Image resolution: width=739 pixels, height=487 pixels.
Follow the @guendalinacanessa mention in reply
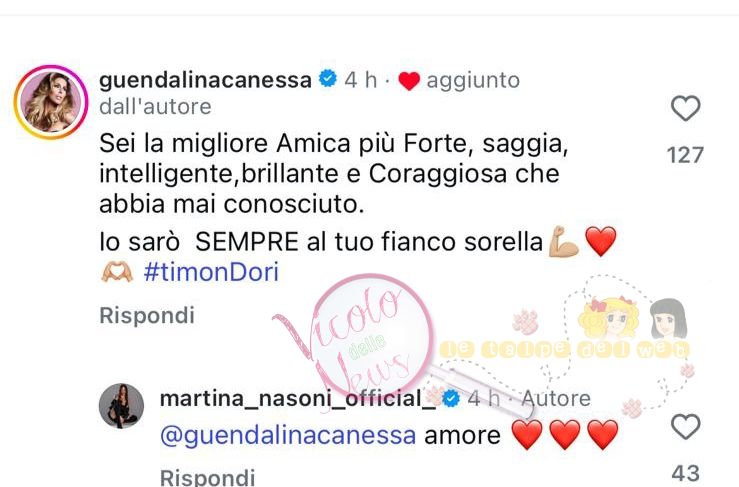tap(288, 435)
